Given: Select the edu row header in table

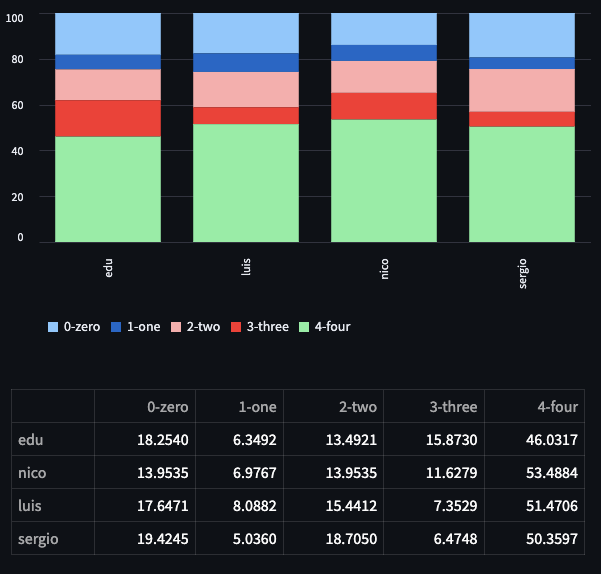Looking at the screenshot, I should 53,439.
